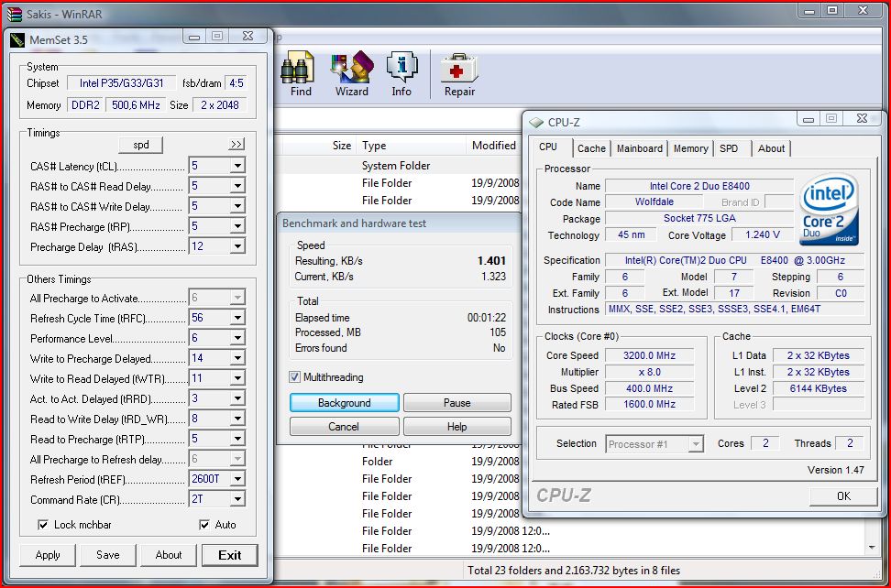The image size is (891, 588).
Task: Start the Repair tool in WinRAR toolbar
Action: point(459,74)
